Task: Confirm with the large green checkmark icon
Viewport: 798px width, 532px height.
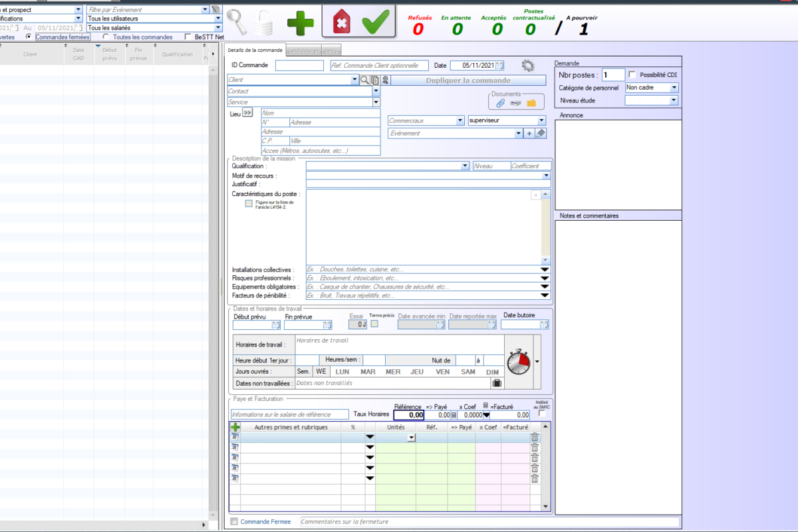Action: (x=376, y=22)
